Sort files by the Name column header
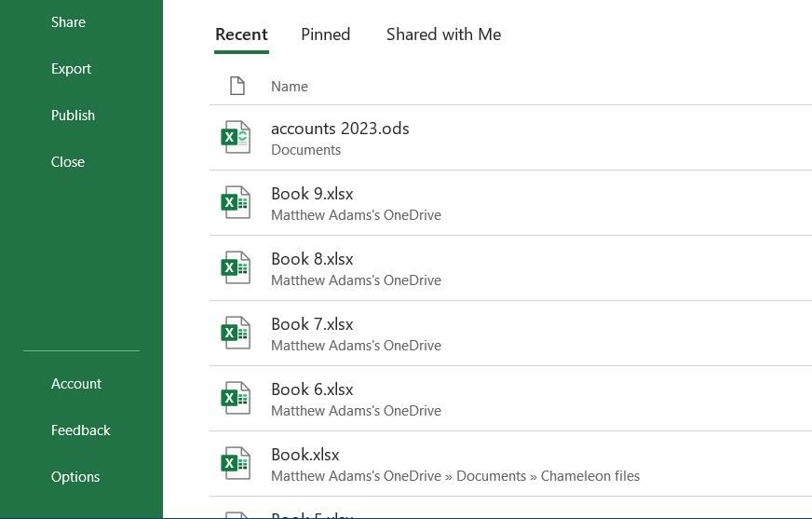812x519 pixels. click(290, 87)
